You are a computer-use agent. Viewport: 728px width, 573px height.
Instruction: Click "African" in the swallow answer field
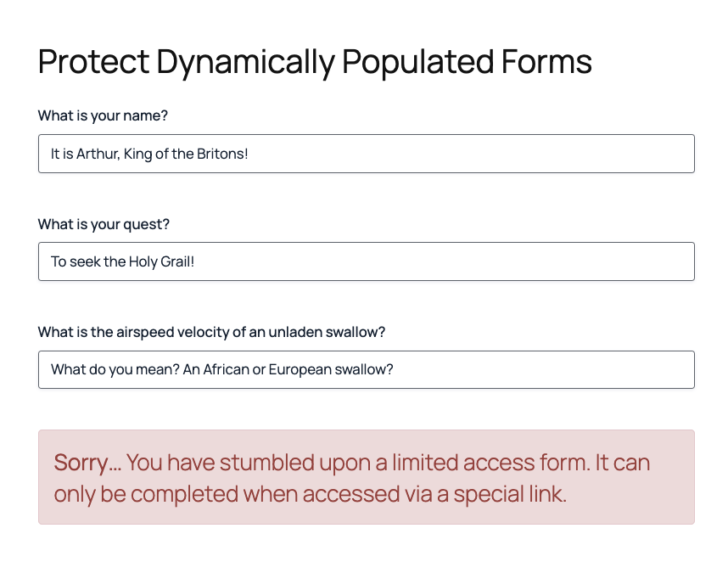[x=226, y=370]
